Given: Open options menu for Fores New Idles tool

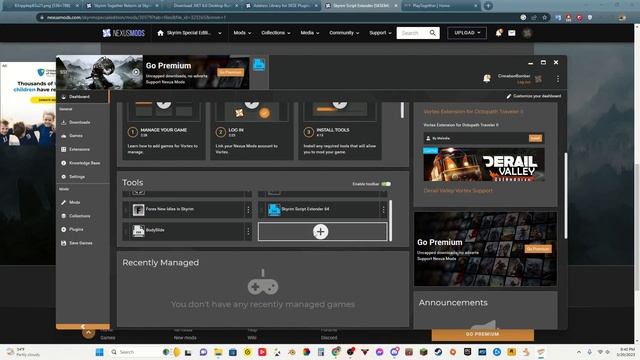Looking at the screenshot, I should 248,209.
